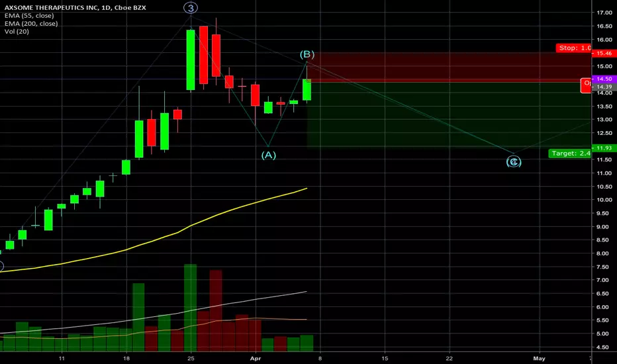This screenshot has width=617, height=364.
Task: Click the green profit zone of short position
Action: [449, 114]
